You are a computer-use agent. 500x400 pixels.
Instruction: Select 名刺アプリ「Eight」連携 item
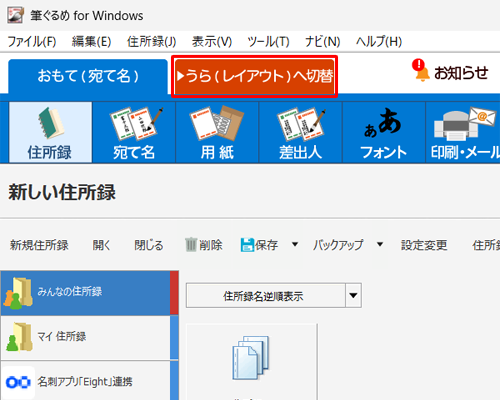(x=89, y=381)
